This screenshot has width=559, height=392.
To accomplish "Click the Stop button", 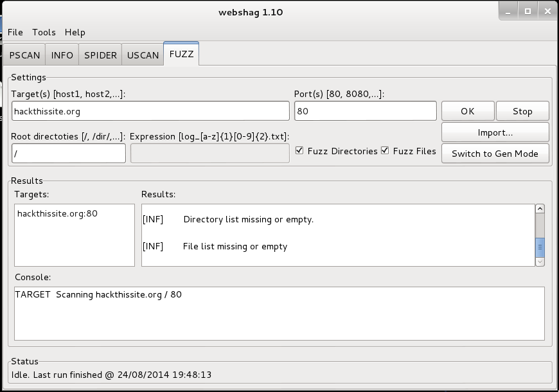I will [522, 111].
